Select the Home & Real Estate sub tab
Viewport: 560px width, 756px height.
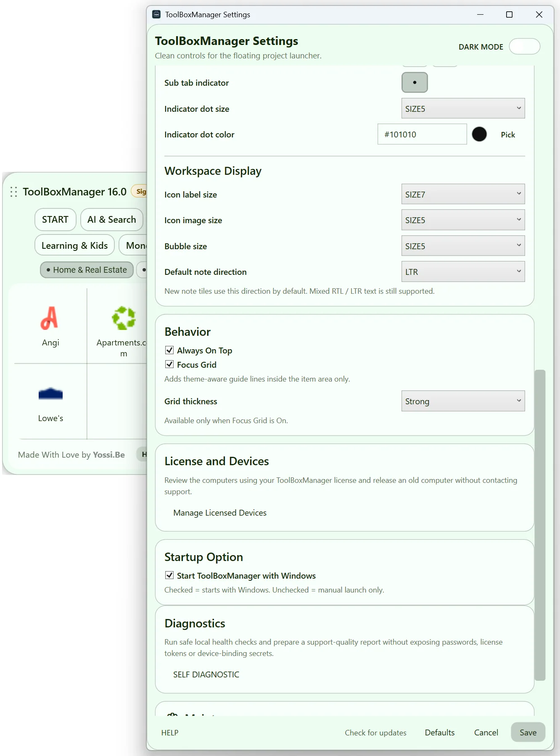87,270
